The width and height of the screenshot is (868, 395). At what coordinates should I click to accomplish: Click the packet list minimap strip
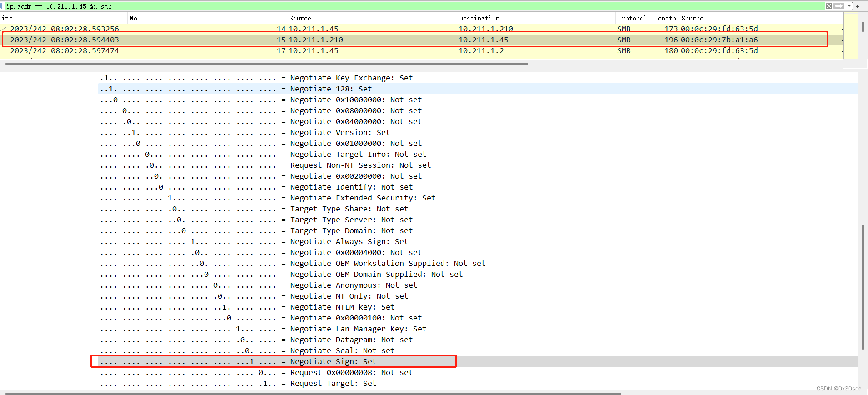[851, 36]
